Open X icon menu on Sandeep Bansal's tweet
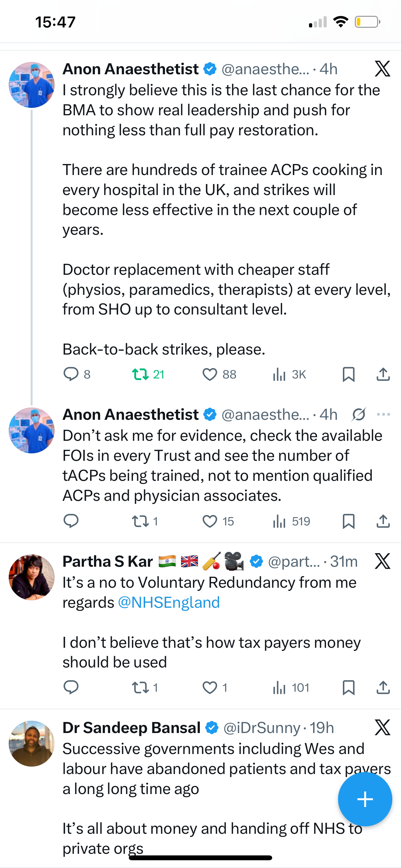401x868 pixels. pos(383,728)
